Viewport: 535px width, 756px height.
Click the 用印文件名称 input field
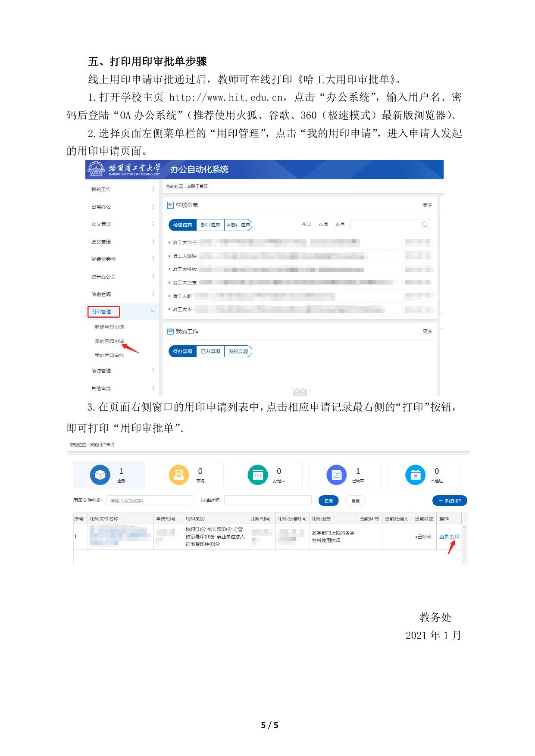150,501
